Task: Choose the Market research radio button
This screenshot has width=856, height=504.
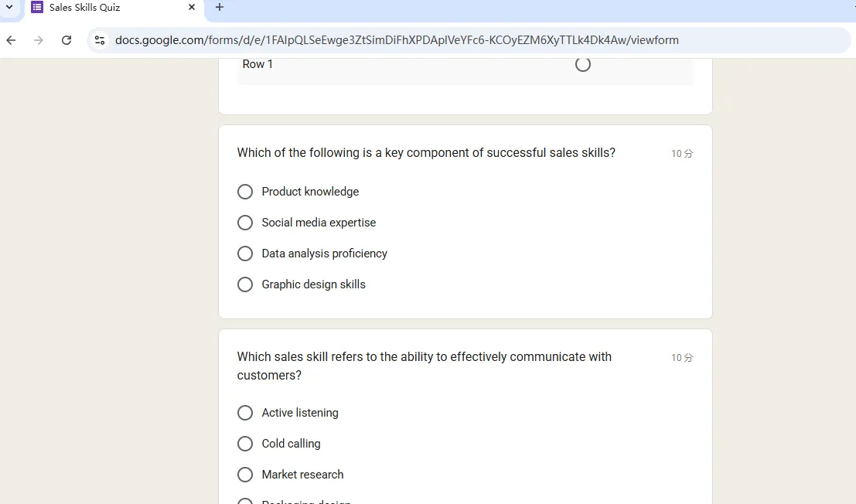Action: pyautogui.click(x=245, y=475)
